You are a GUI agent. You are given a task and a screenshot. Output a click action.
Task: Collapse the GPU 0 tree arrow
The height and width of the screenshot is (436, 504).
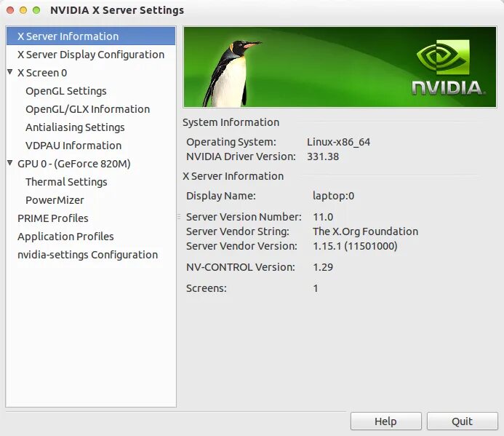tap(10, 163)
